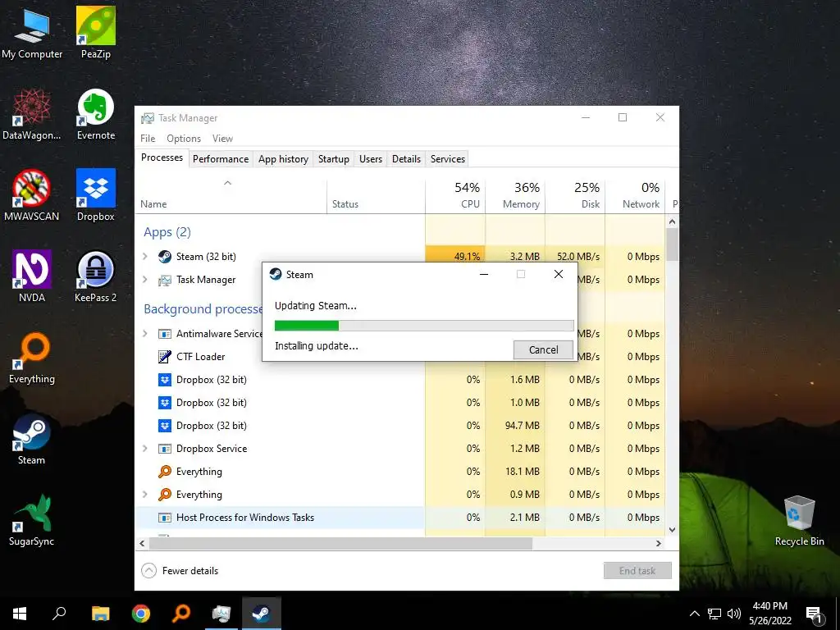Sort by the Name column header

coord(231,195)
